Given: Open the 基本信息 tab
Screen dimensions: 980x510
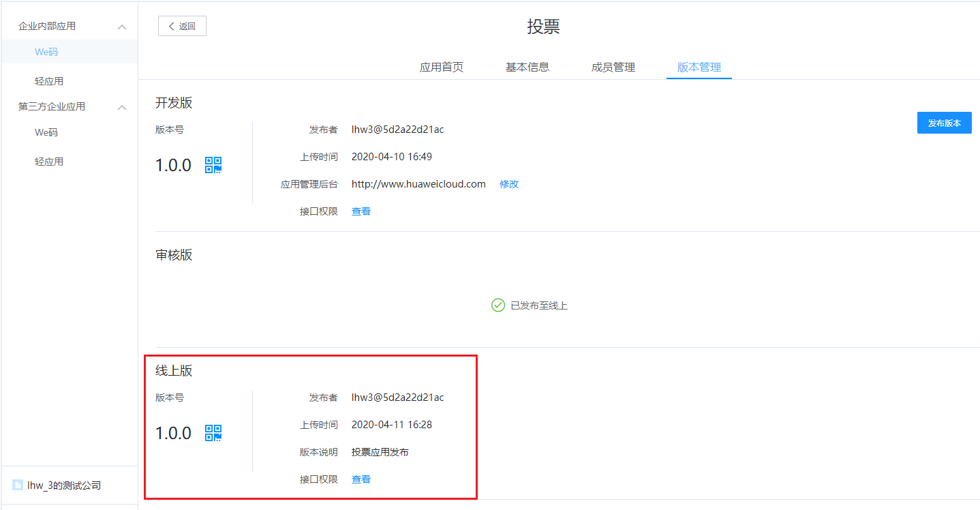Looking at the screenshot, I should point(527,67).
